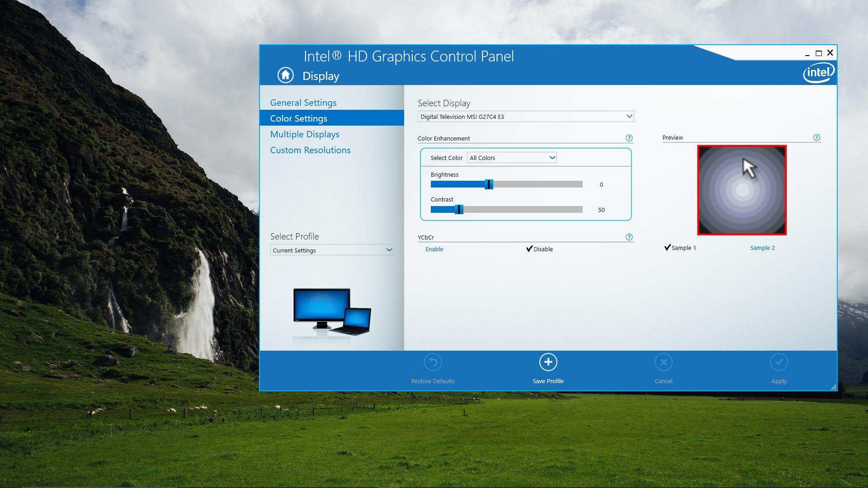This screenshot has height=488, width=868.
Task: Click the Intel logo
Action: 819,73
